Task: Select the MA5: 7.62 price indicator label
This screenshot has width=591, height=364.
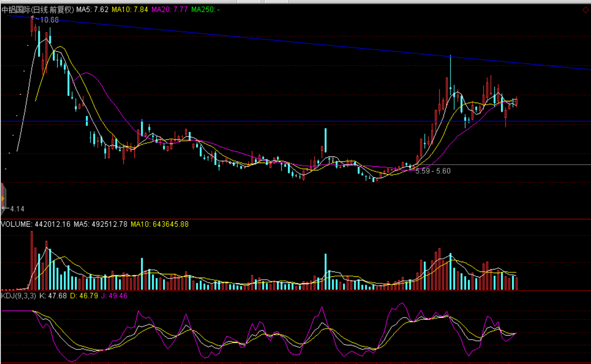Action: tap(92, 9)
